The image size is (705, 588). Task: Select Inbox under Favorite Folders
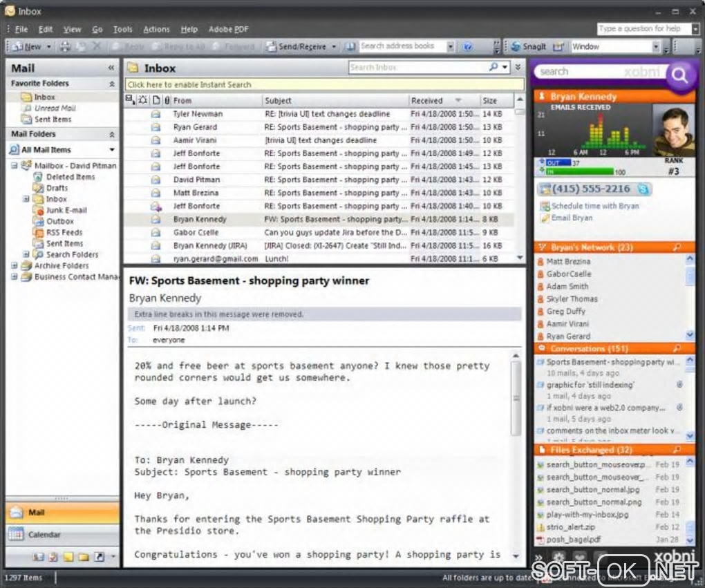coord(44,97)
